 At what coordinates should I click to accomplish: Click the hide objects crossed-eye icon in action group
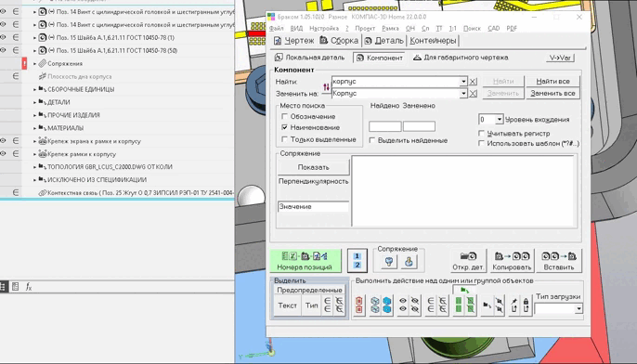(415, 305)
